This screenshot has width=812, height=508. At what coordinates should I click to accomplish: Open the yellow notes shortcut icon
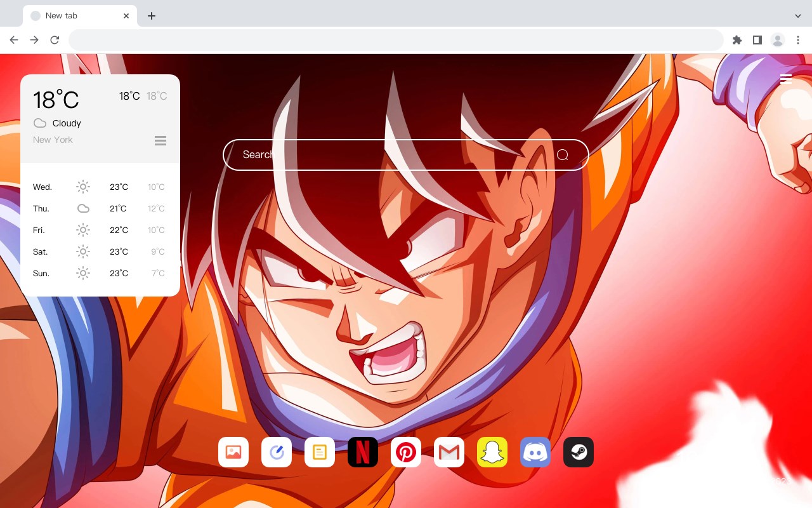320,452
